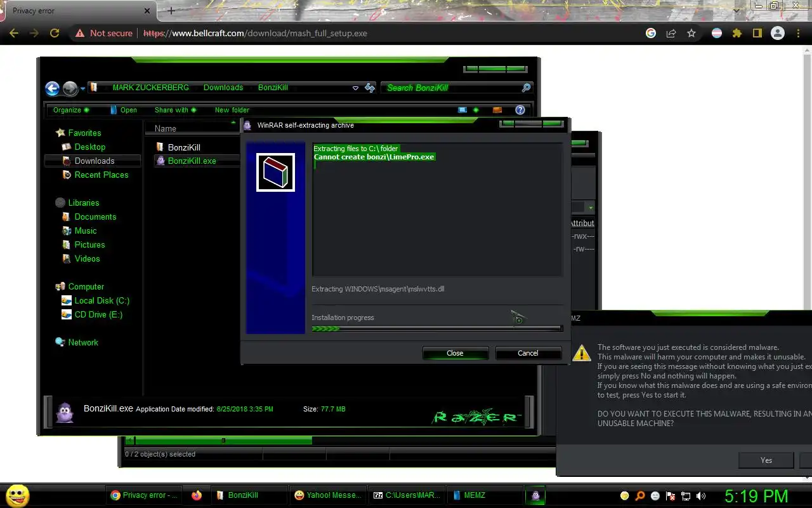812x508 pixels.
Task: Switch to Firefox from the taskbar
Action: pyautogui.click(x=197, y=495)
